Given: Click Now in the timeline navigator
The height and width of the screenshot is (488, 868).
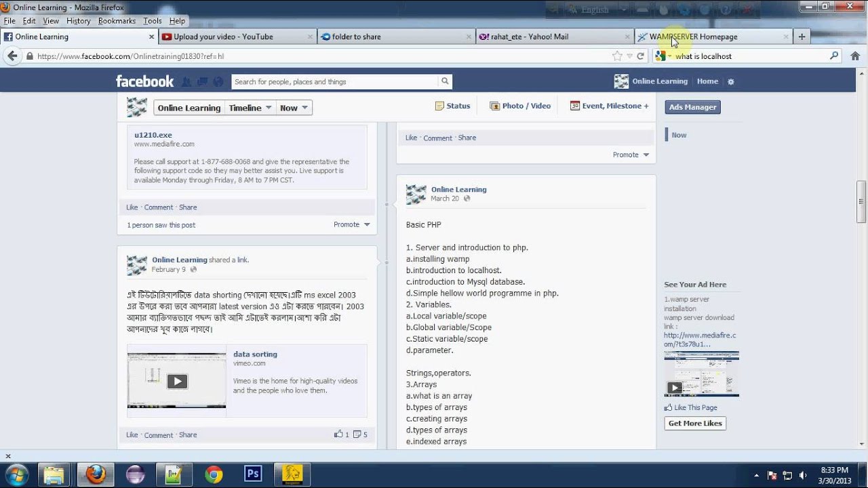Looking at the screenshot, I should point(679,135).
